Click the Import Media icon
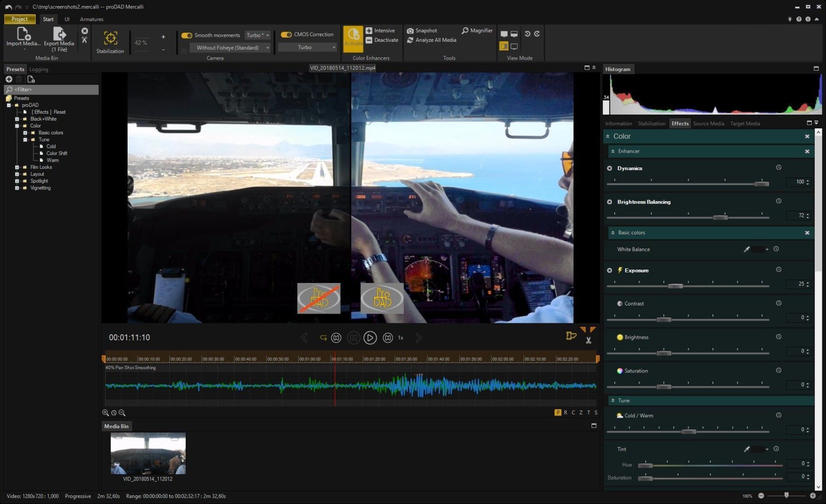 point(23,33)
